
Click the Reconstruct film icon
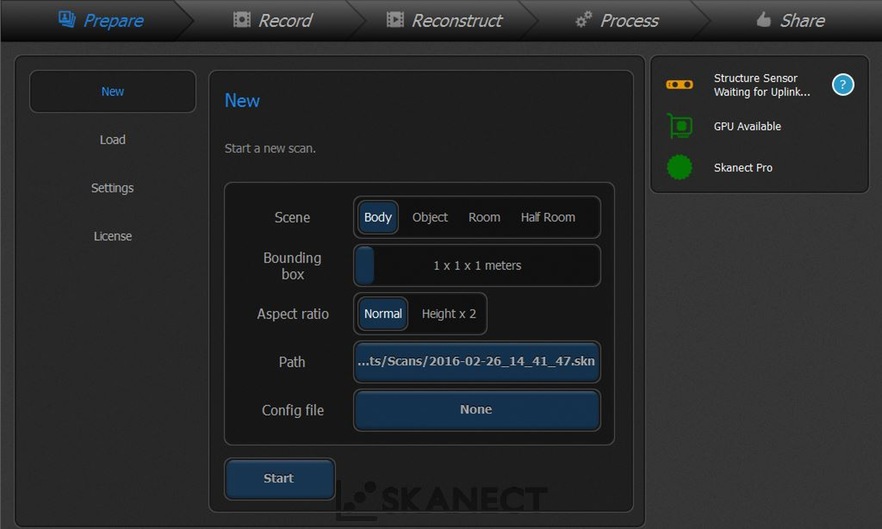[395, 20]
